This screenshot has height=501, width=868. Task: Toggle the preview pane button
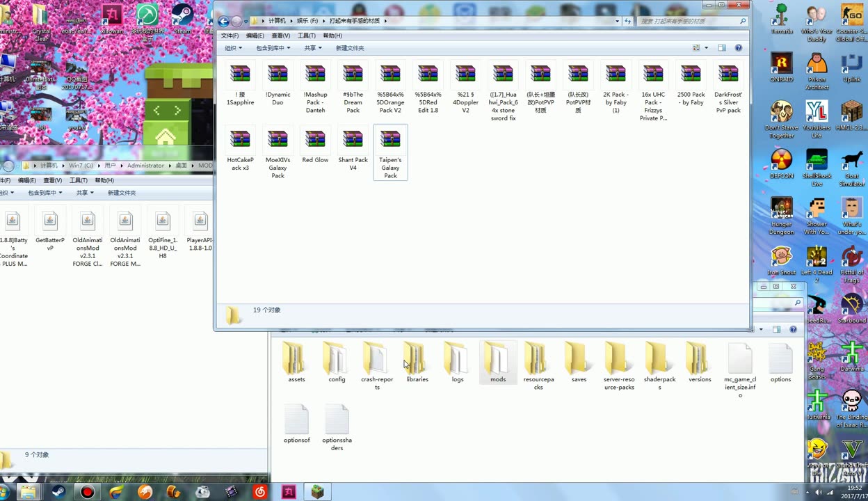[x=722, y=48]
